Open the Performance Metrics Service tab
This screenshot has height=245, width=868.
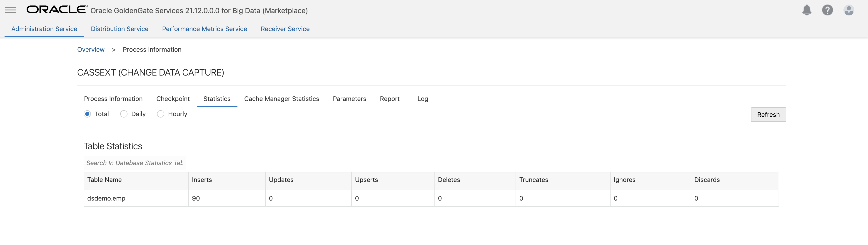[x=204, y=29]
